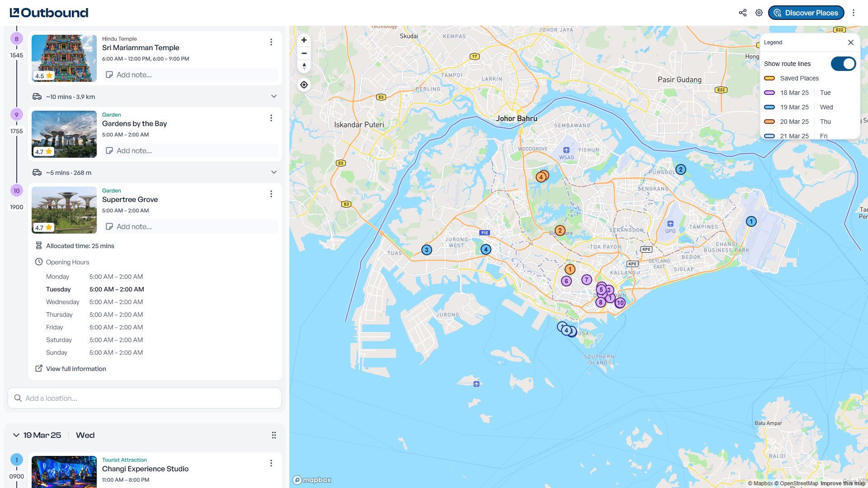Click Allocated time: 25 mins text

click(x=80, y=246)
